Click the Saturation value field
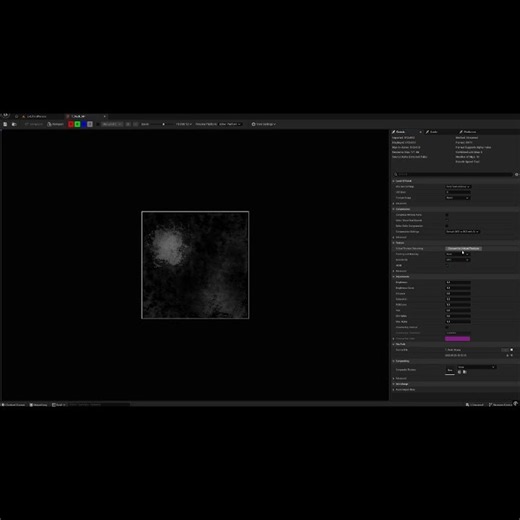 [x=458, y=299]
